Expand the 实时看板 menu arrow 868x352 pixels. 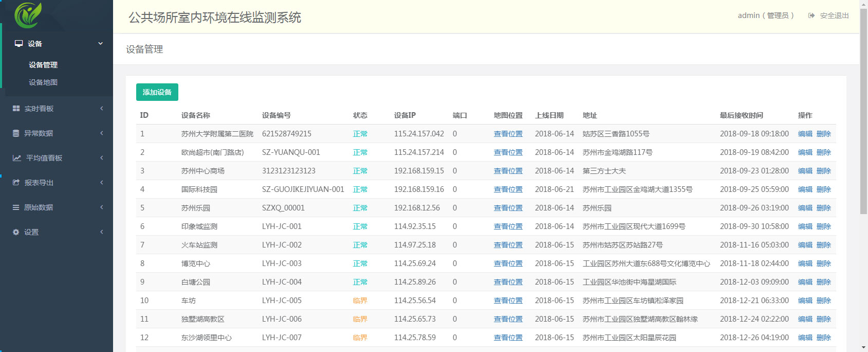click(102, 109)
